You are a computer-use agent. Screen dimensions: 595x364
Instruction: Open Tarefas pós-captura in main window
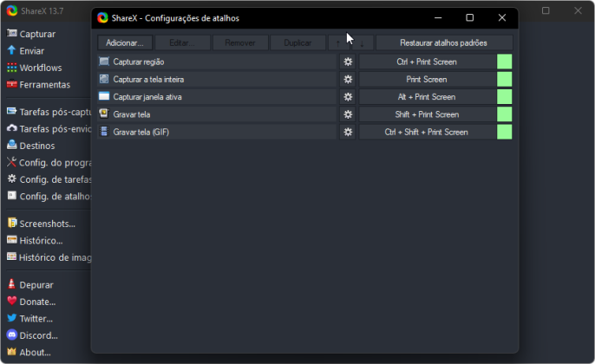49,112
